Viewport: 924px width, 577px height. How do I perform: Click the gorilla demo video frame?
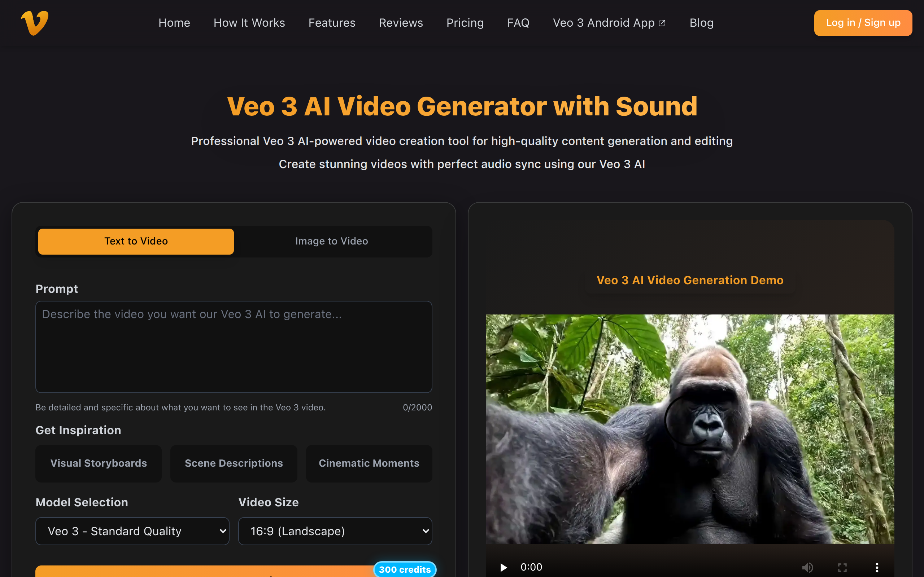(689, 429)
